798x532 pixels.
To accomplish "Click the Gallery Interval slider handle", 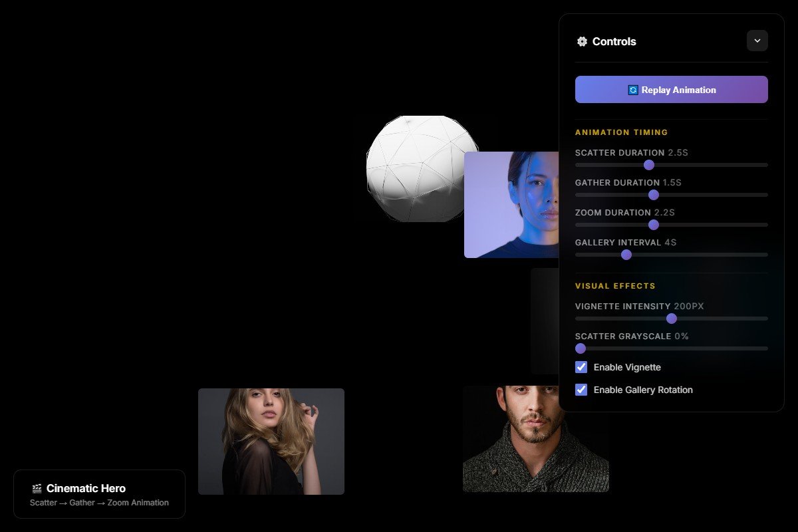I will pyautogui.click(x=626, y=255).
